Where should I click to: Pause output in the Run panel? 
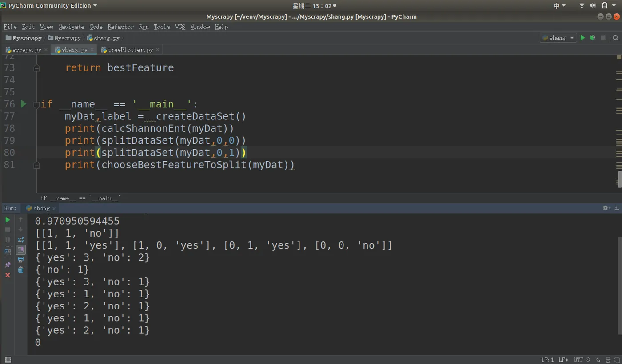(8, 240)
